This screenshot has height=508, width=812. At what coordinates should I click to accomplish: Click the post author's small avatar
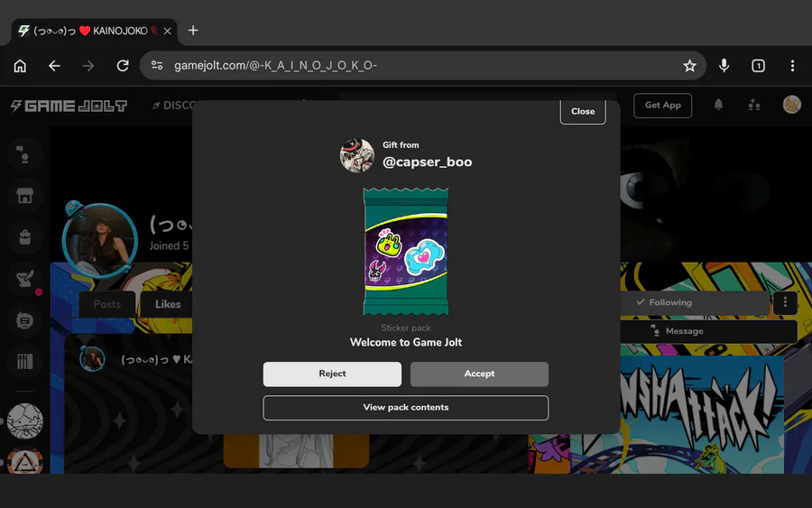coord(93,359)
